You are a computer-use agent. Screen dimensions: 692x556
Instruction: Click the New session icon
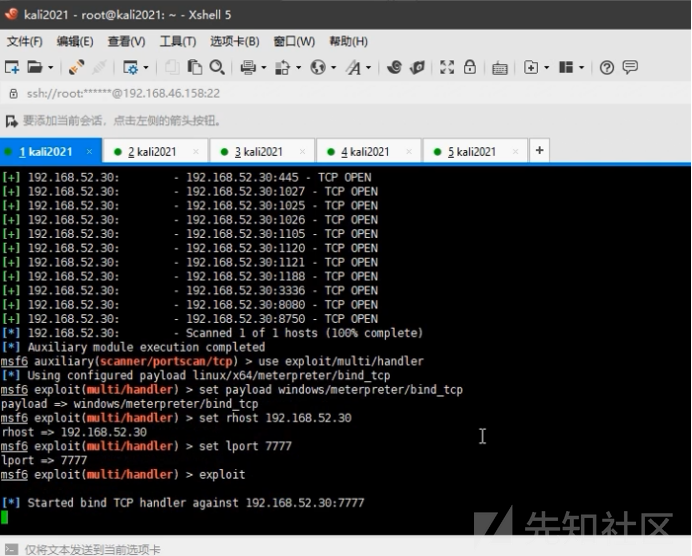12,68
